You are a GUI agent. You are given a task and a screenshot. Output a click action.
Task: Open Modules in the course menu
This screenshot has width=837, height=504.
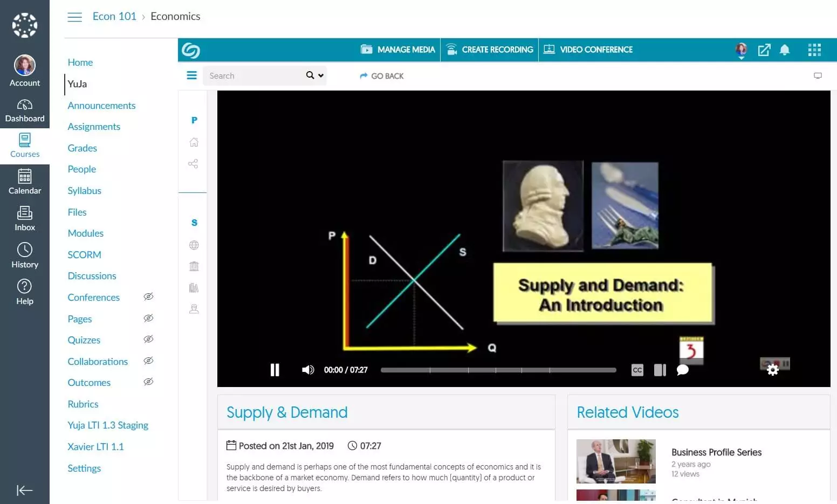click(x=86, y=233)
